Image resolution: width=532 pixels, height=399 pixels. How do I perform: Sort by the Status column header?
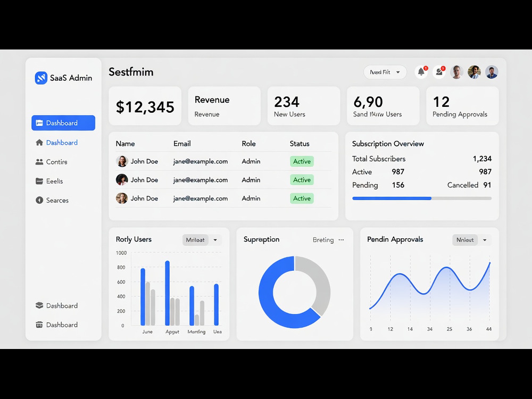click(300, 144)
